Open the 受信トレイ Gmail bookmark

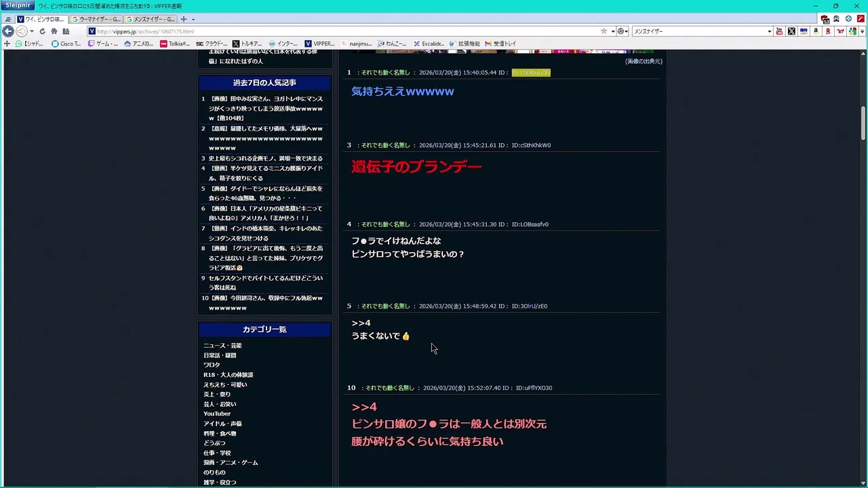click(x=500, y=43)
